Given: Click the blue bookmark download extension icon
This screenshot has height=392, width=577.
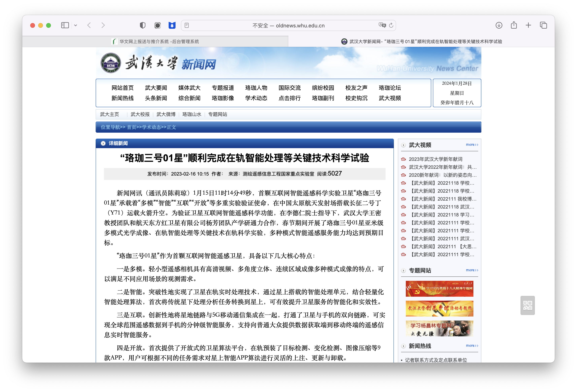Looking at the screenshot, I should coord(172,25).
